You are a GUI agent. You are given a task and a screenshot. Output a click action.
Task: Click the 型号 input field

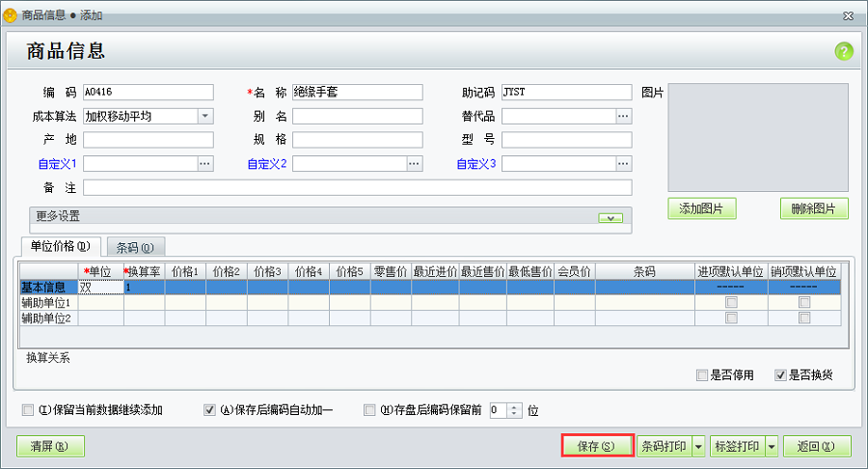(x=567, y=140)
